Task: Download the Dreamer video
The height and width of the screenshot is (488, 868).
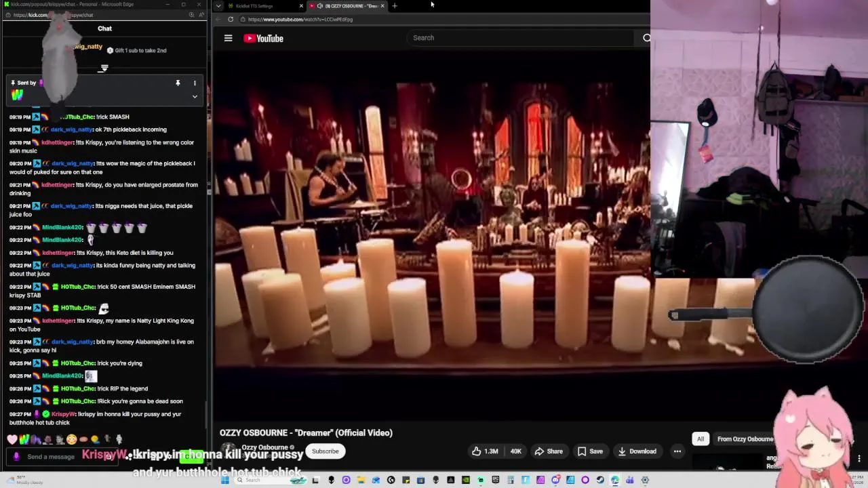Action: 637,451
